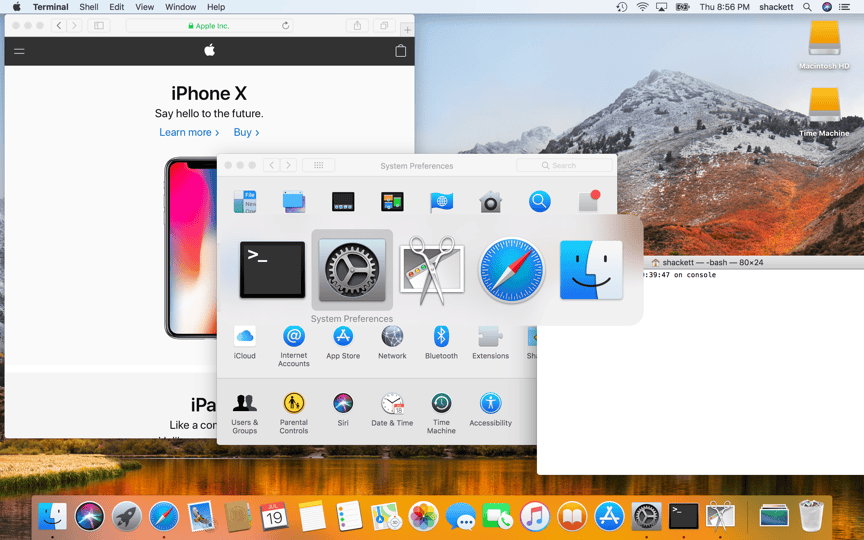This screenshot has height=540, width=864.
Task: Reload the page in Safari
Action: point(285,25)
